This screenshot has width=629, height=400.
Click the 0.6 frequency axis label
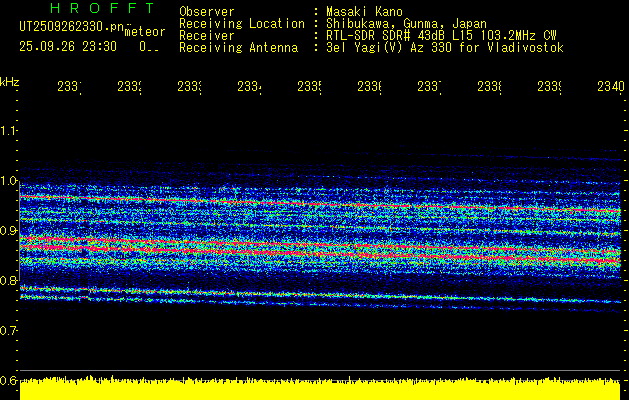[9, 380]
